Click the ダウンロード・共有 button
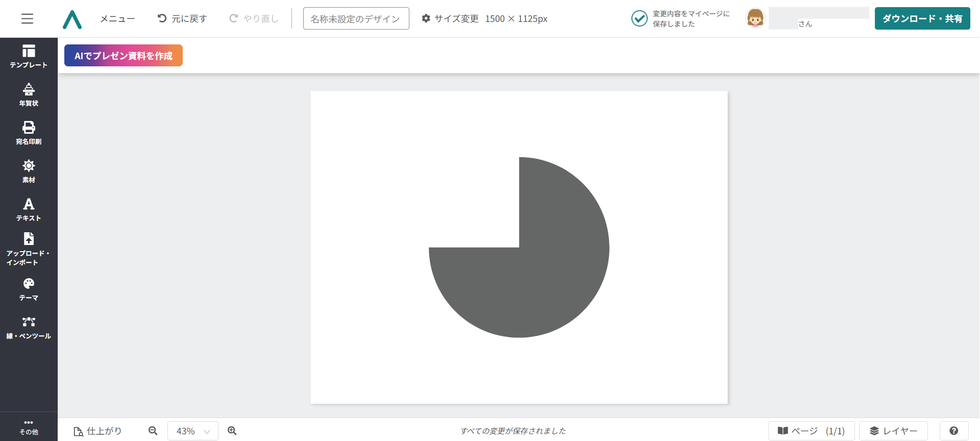 coord(922,19)
